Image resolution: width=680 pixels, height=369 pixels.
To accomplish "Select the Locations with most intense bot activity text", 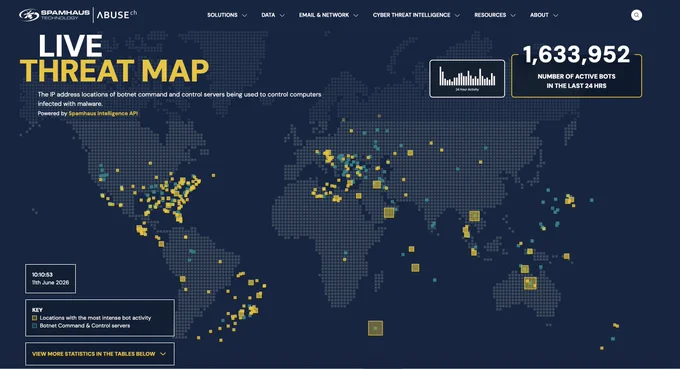I will pos(95,318).
